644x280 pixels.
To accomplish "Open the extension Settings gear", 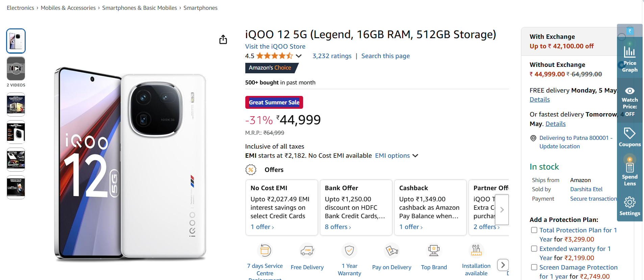I will 629,202.
